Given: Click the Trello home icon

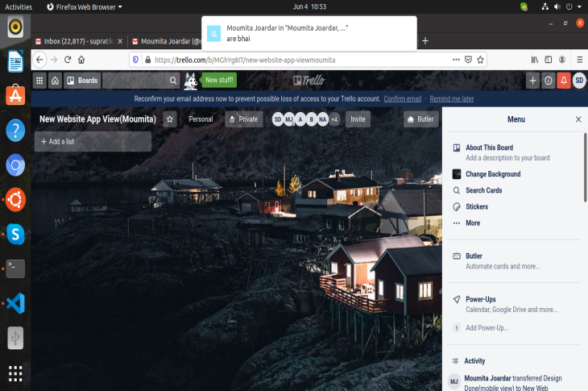Looking at the screenshot, I should pos(55,81).
